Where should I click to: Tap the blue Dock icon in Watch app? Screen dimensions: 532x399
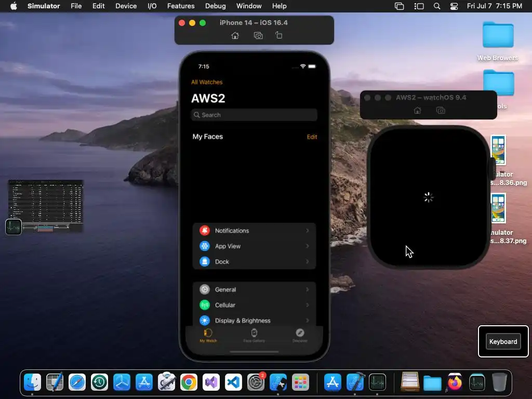point(205,262)
